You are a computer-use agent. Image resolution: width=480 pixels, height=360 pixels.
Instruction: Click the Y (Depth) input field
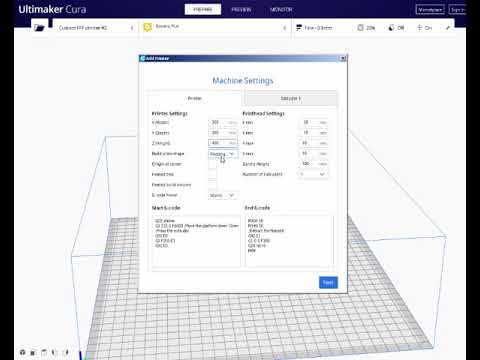tap(223, 133)
